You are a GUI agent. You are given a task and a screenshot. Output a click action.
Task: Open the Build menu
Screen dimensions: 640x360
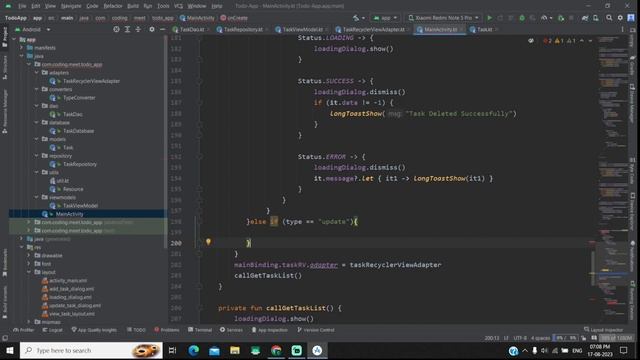(x=133, y=6)
